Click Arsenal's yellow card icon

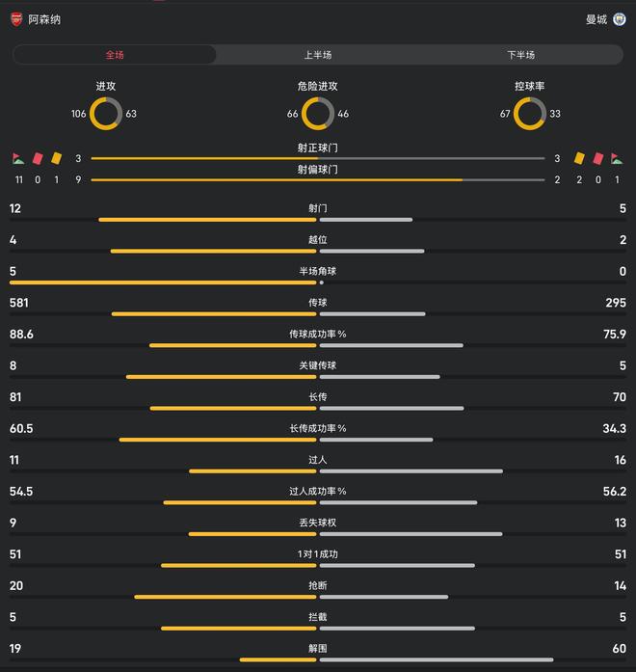coord(57,158)
